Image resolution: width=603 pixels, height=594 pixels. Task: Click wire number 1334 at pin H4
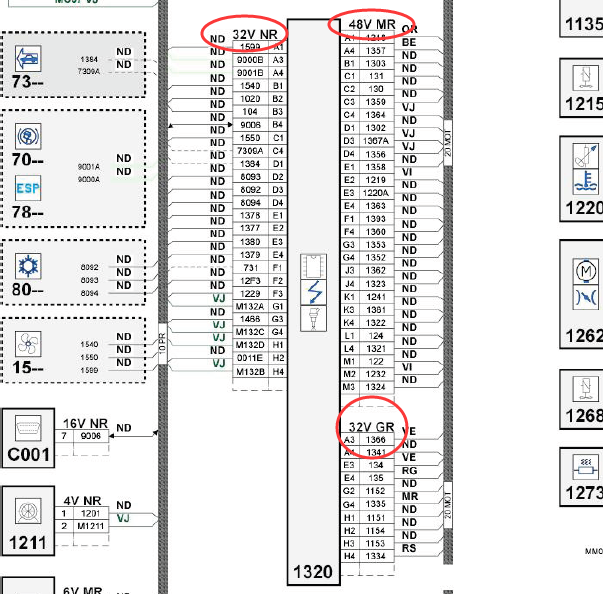click(x=376, y=556)
